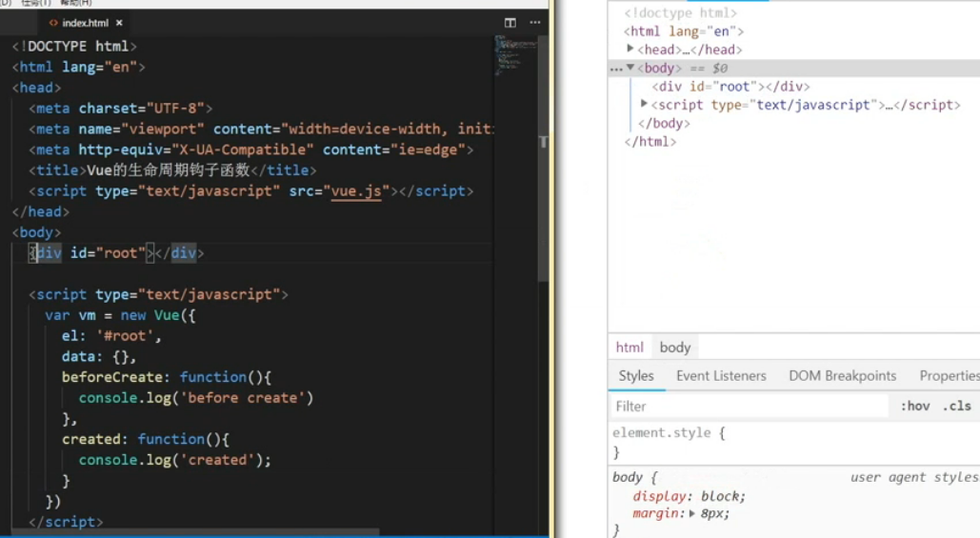The image size is (980, 538).
Task: Toggle the .cls class editor button
Action: click(957, 407)
